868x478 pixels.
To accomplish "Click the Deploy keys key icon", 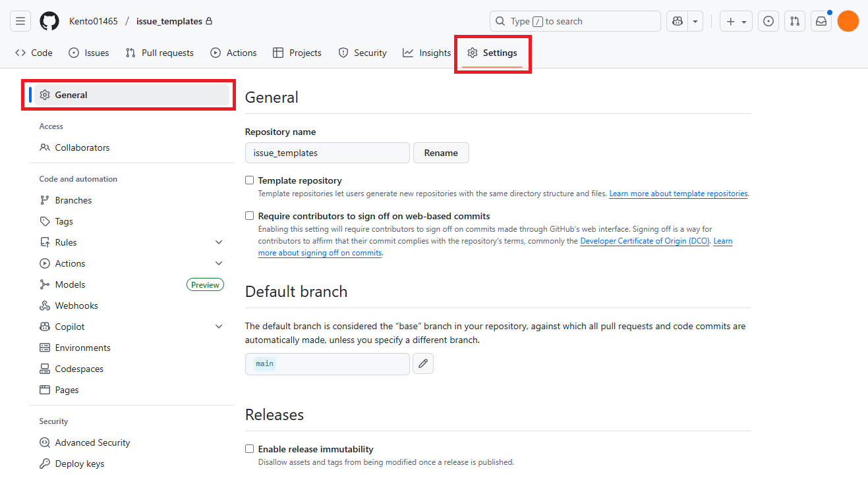I will [45, 464].
